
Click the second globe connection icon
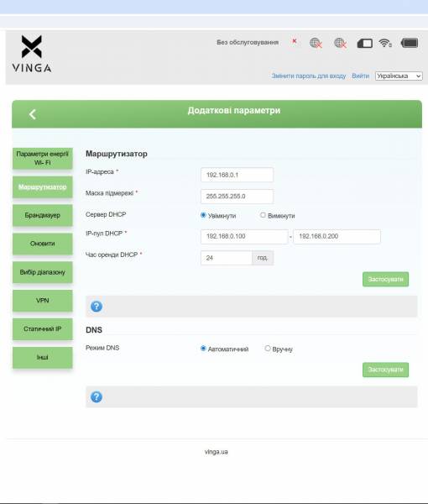pyautogui.click(x=341, y=43)
